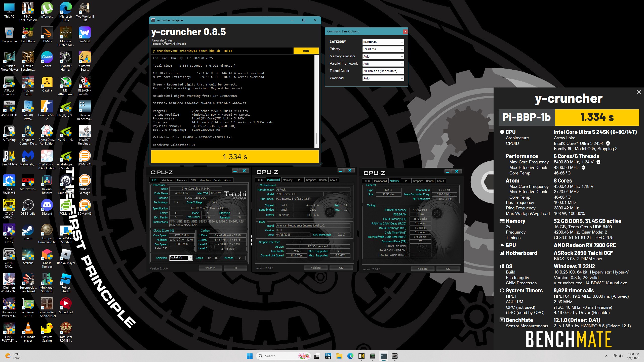Open About tab in Memory CPU-Z window

440,181
